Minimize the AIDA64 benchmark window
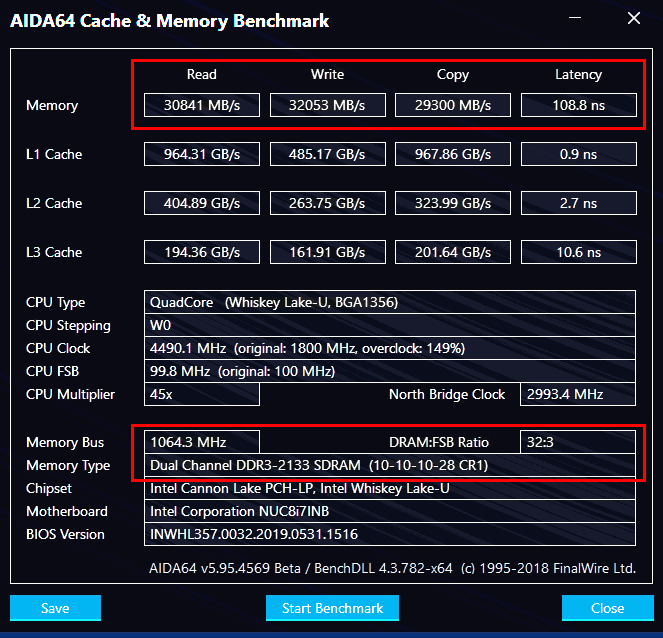The image size is (663, 638). [575, 18]
